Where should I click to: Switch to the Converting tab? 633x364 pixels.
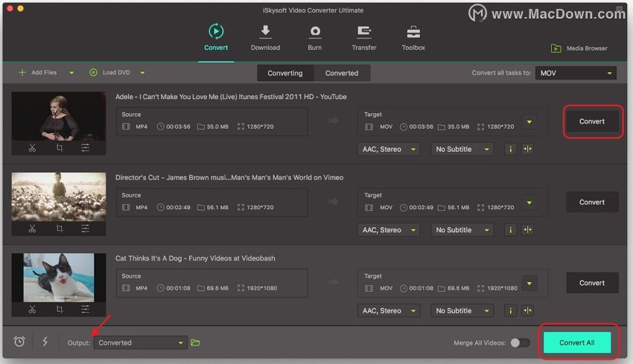click(285, 73)
